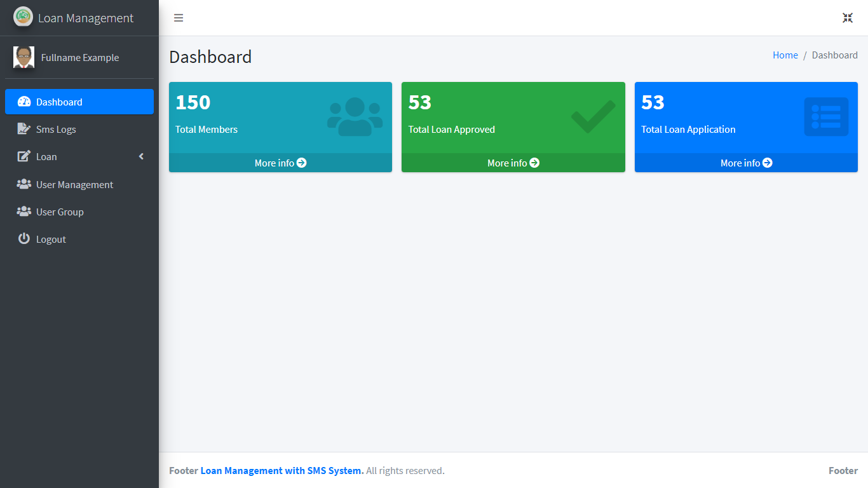Click the Dashboard breadcrumb text
Viewport: 868px width, 488px height.
click(835, 55)
